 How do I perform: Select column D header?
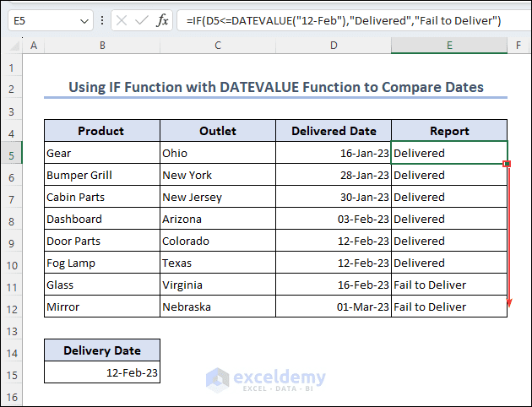(334, 46)
